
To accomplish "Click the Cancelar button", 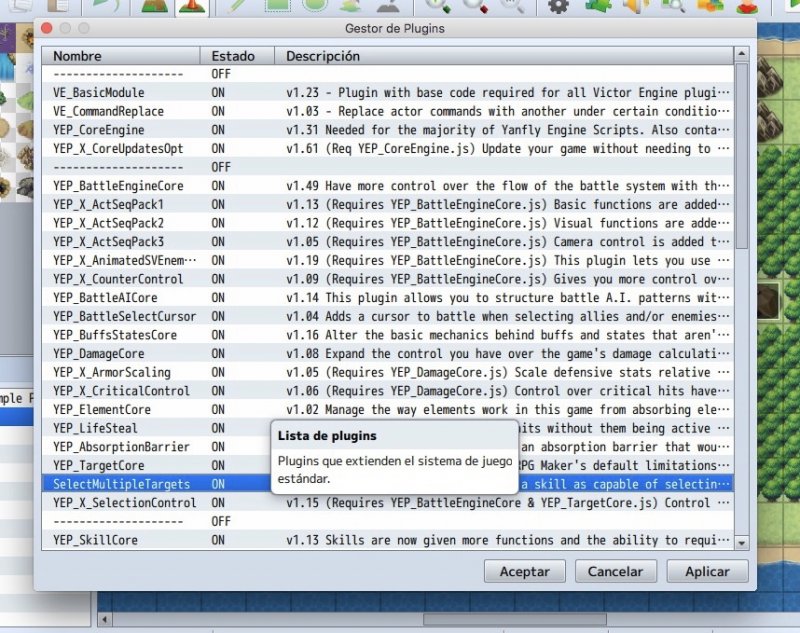I will click(616, 571).
